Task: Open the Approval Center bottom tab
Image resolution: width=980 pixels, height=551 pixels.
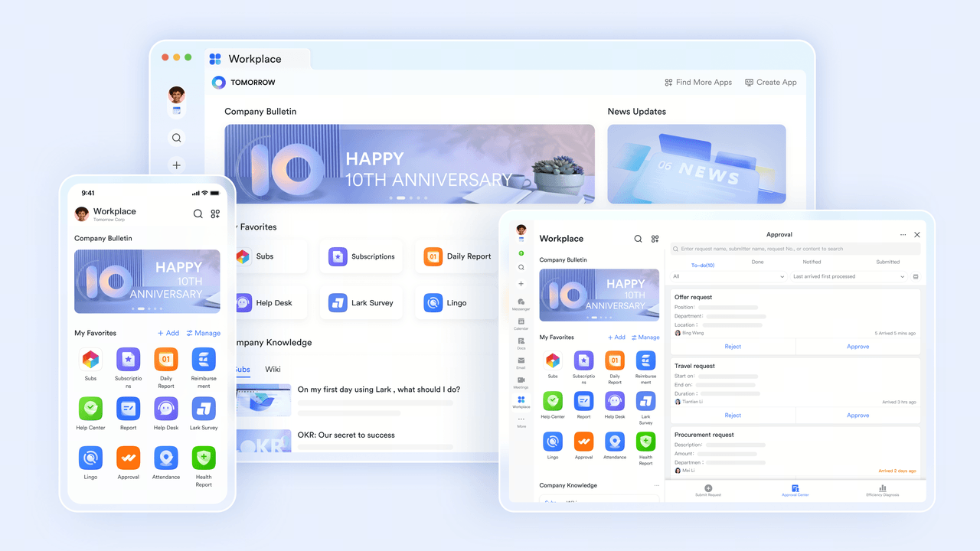Action: click(795, 491)
